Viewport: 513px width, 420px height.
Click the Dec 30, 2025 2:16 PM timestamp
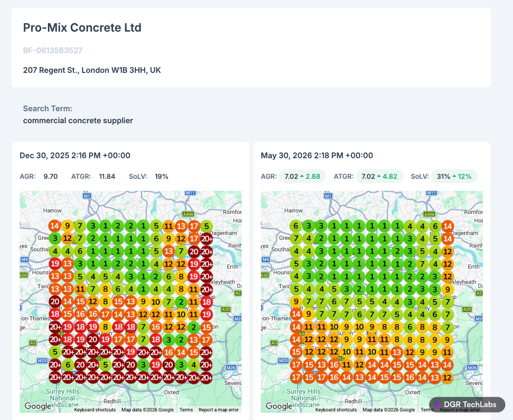click(75, 155)
